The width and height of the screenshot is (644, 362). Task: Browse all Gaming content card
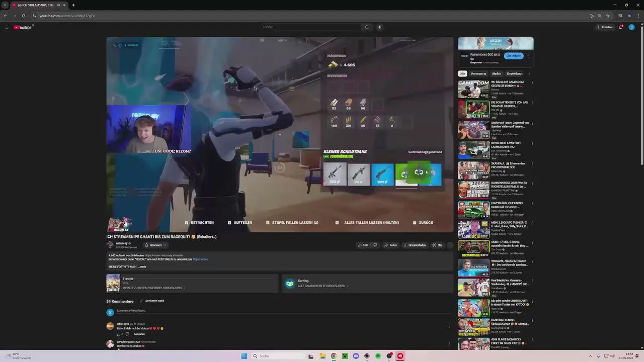[x=367, y=283]
